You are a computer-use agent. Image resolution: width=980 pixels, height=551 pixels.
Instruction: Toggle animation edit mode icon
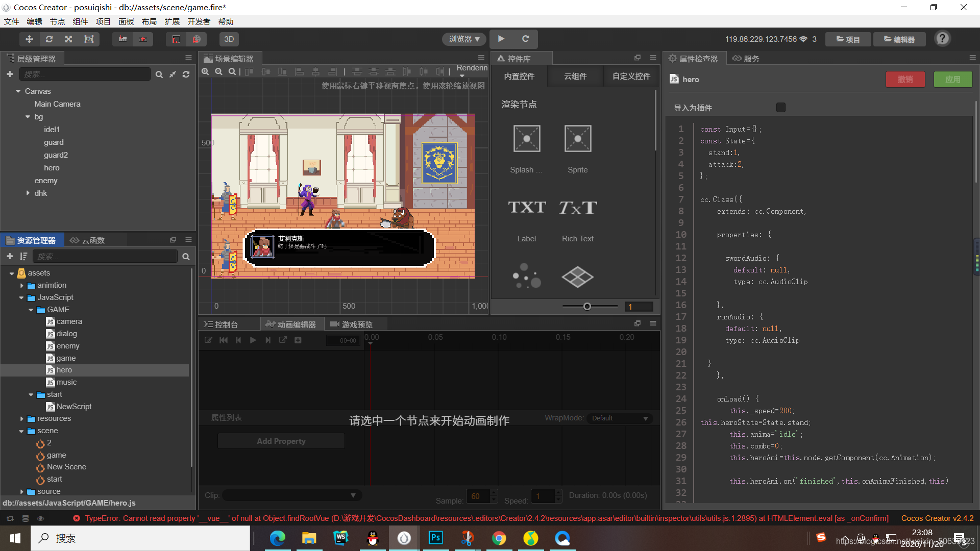pyautogui.click(x=208, y=340)
